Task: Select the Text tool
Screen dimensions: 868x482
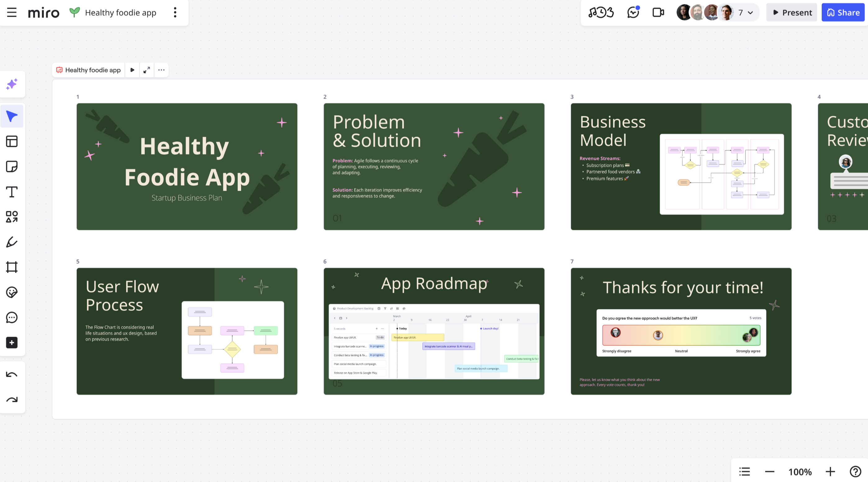Action: point(12,192)
